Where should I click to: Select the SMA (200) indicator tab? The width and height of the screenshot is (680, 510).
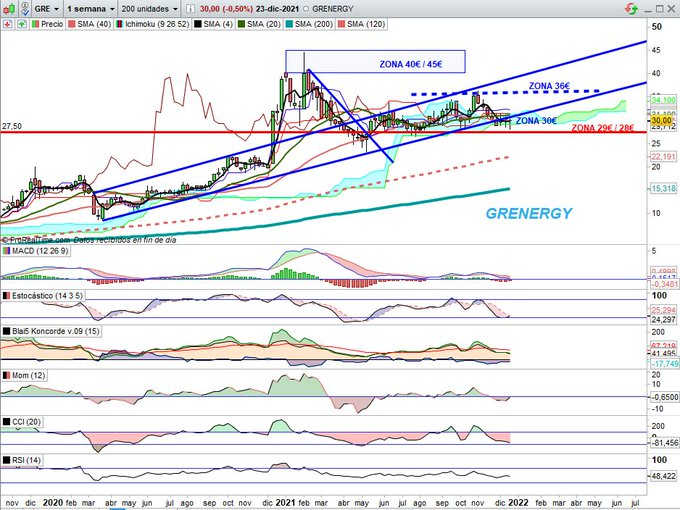point(309,24)
